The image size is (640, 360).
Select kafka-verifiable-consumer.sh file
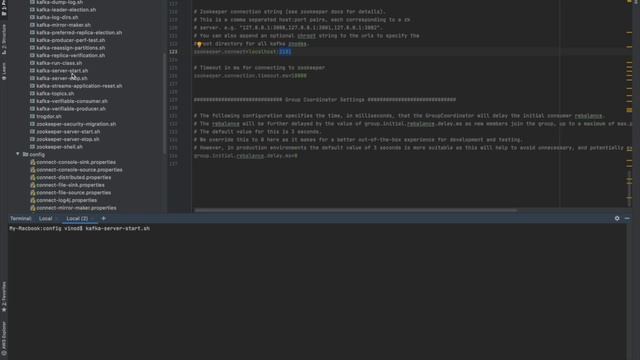tap(72, 101)
